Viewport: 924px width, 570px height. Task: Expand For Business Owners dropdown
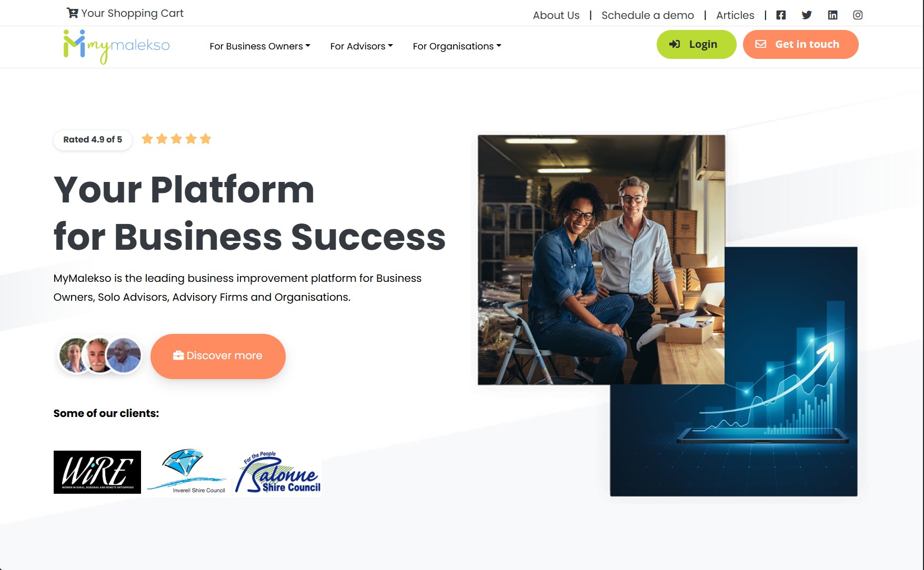(260, 46)
